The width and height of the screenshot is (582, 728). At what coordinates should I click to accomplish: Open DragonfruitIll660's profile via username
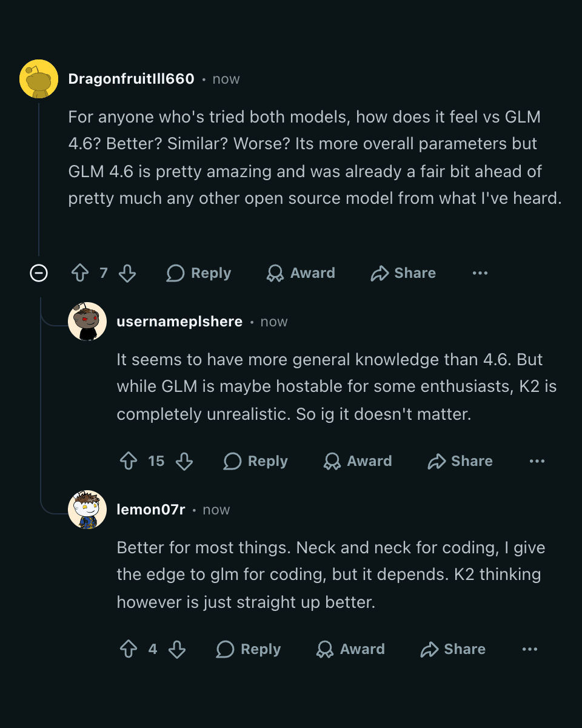click(131, 79)
